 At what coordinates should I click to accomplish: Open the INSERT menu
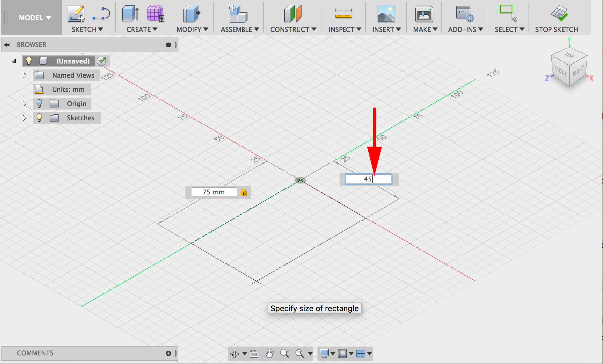(387, 30)
